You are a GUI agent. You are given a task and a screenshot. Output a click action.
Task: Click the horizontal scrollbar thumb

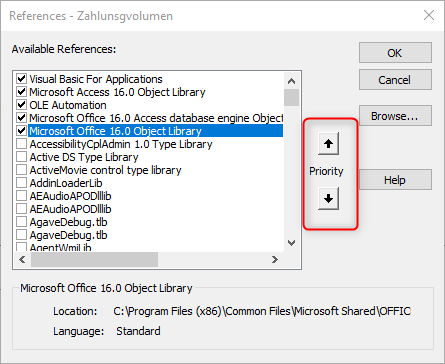94,259
